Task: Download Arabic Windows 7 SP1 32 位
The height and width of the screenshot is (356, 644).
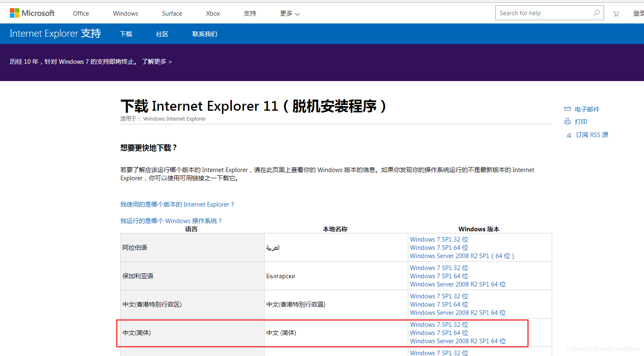Action: click(439, 240)
